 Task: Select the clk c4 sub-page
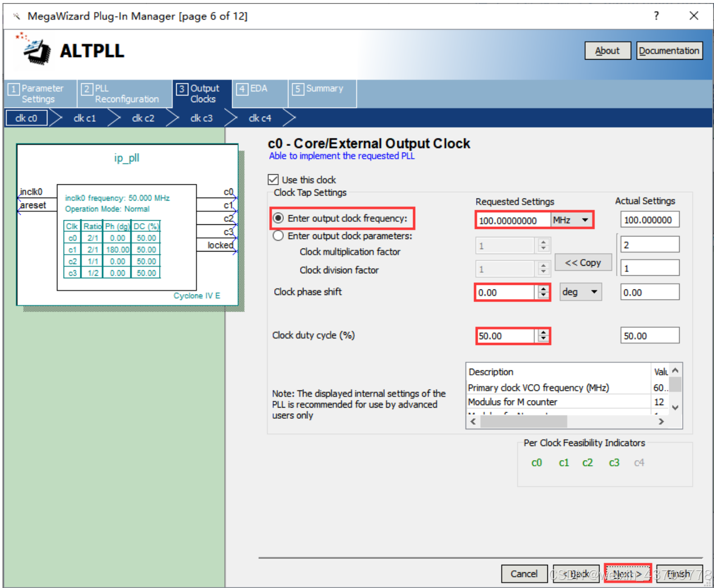[x=260, y=118]
